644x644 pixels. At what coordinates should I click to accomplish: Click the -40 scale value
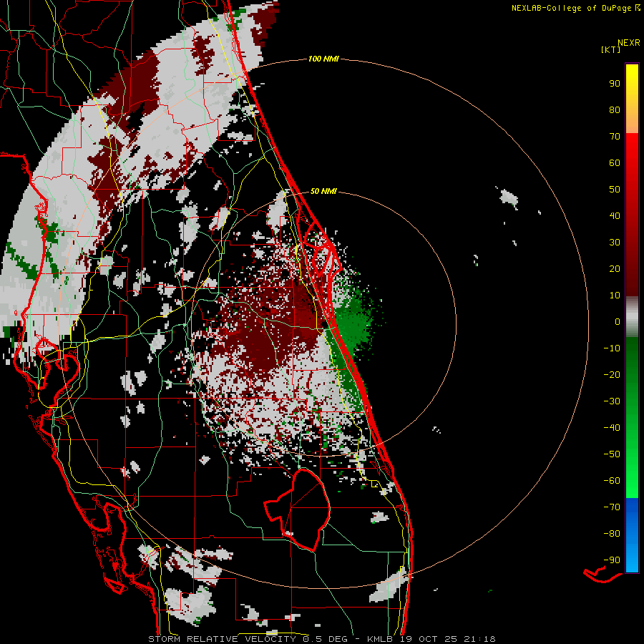click(x=612, y=428)
